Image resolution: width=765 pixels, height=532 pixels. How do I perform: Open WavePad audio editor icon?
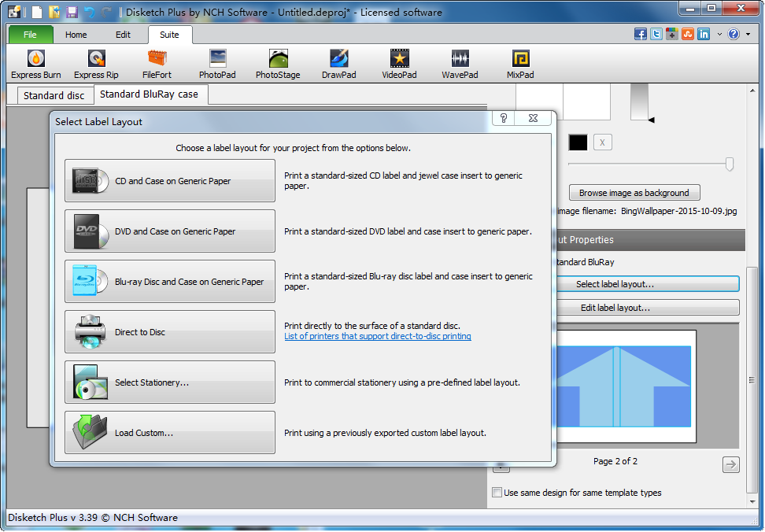point(460,63)
